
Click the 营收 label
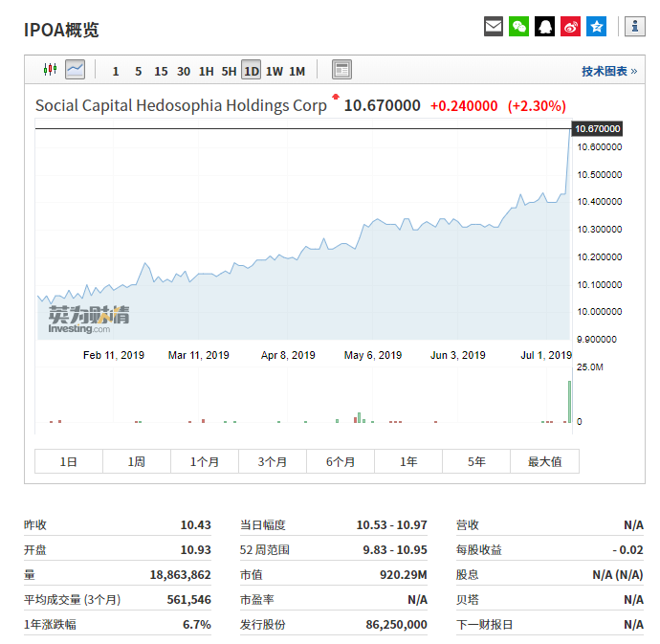[x=468, y=524]
